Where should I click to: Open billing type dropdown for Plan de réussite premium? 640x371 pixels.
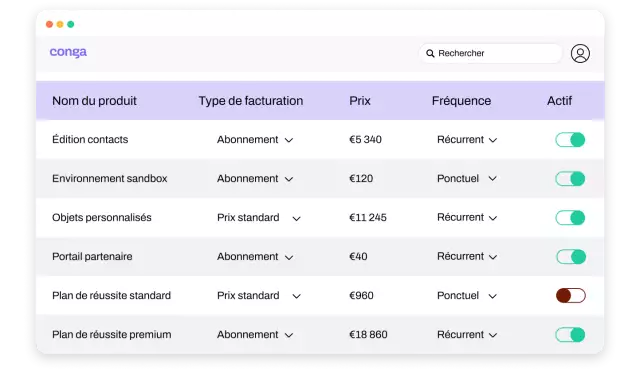[x=255, y=335]
